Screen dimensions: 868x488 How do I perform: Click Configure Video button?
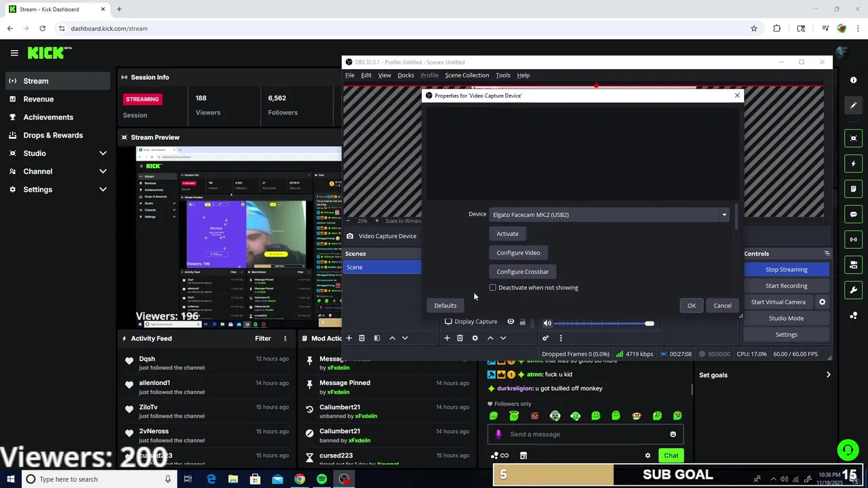click(518, 253)
